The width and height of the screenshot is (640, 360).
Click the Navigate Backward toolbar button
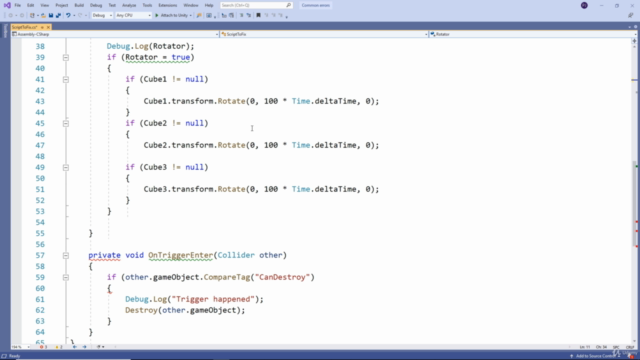[x=11, y=16]
